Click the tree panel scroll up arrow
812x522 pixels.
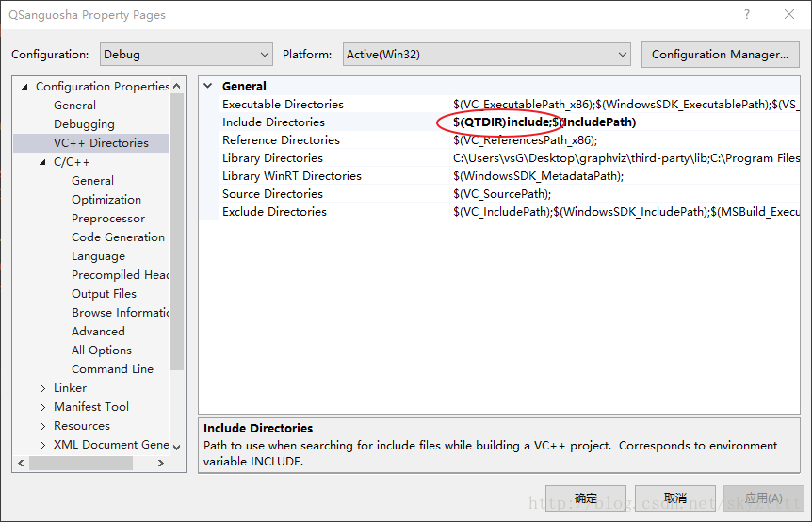(x=176, y=86)
